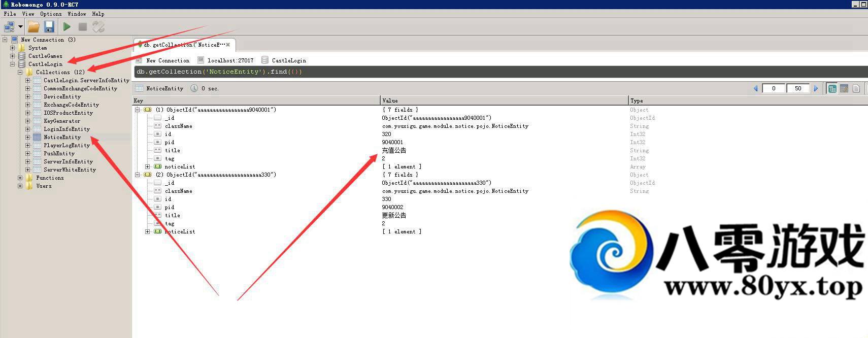The width and height of the screenshot is (868, 338).
Task: Click the Stop execution toolbar icon
Action: point(83,27)
